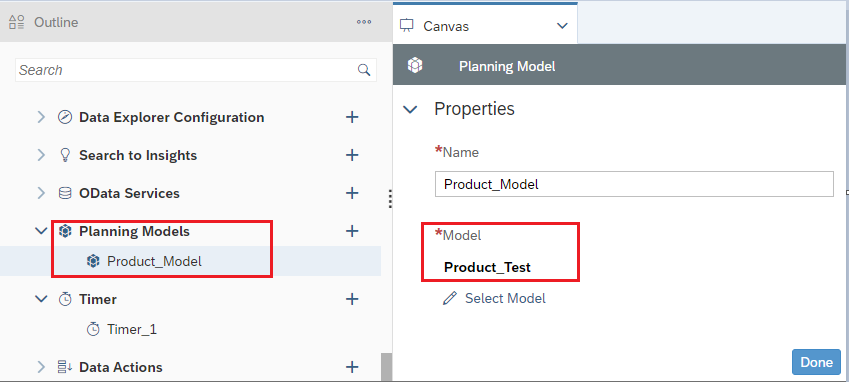Add a new Search to Insights item
The height and width of the screenshot is (382, 849).
point(352,155)
